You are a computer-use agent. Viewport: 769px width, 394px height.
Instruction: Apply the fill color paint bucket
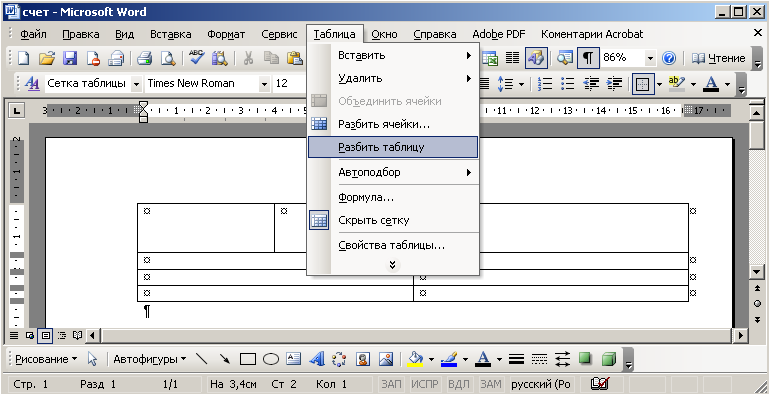tap(415, 359)
